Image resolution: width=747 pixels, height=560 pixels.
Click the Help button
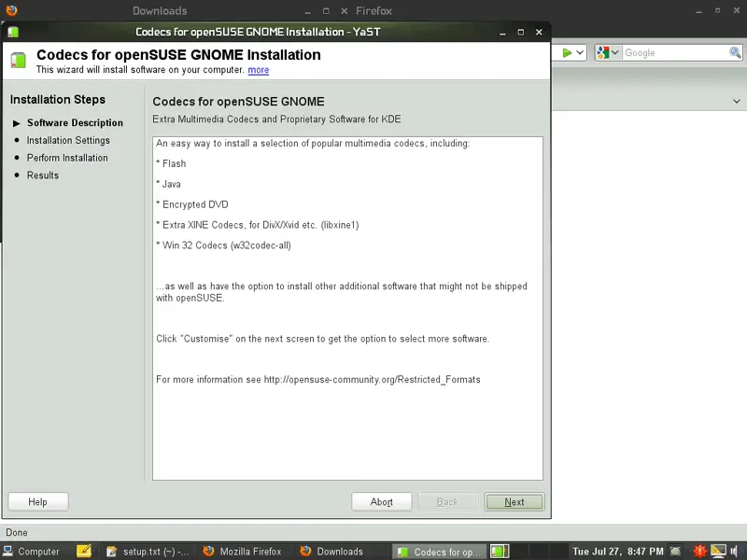point(38,502)
